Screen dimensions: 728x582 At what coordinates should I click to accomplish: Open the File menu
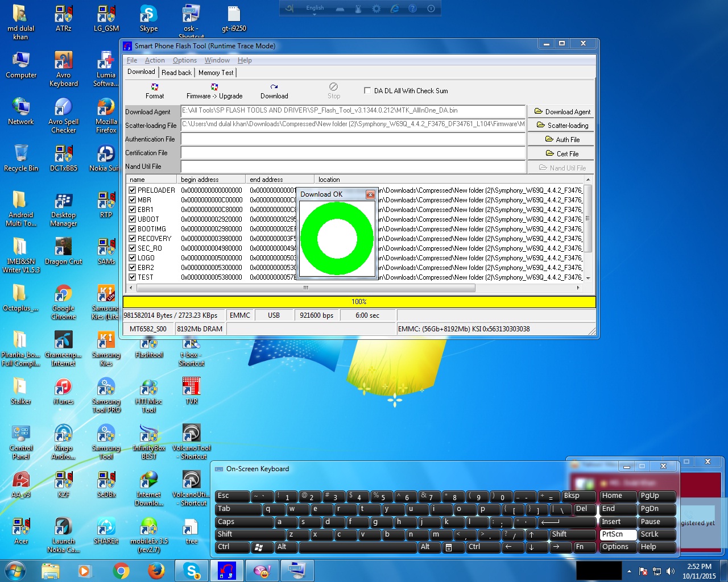(132, 60)
